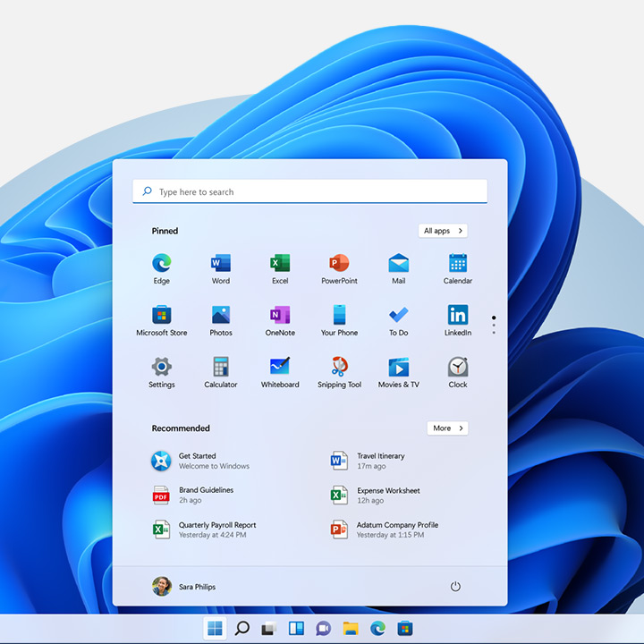Go to next pinned apps page dot
The width and height of the screenshot is (644, 644).
coord(494,326)
